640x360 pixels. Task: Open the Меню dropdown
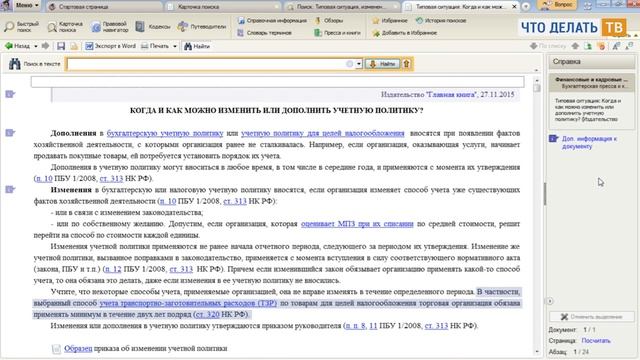[x=27, y=5]
